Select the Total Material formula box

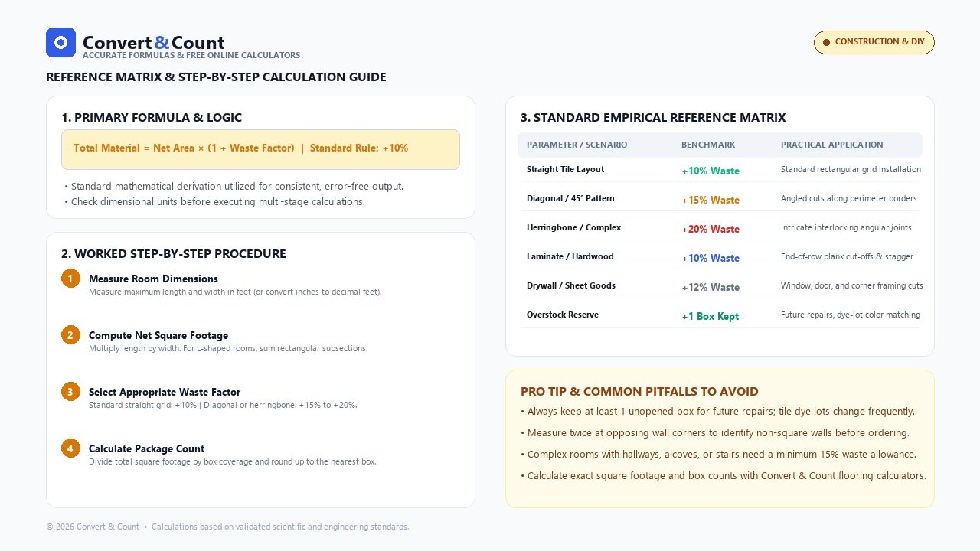260,149
